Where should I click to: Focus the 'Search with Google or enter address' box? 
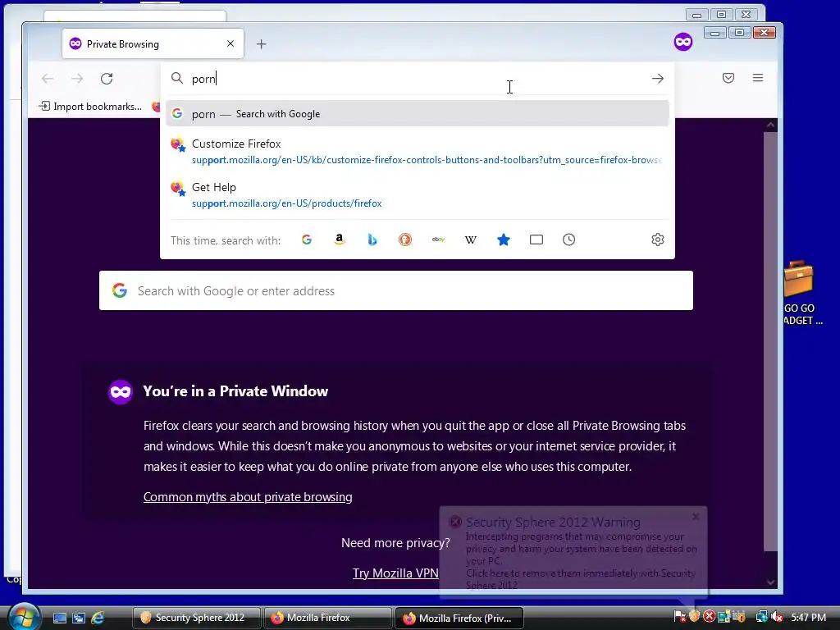(396, 290)
